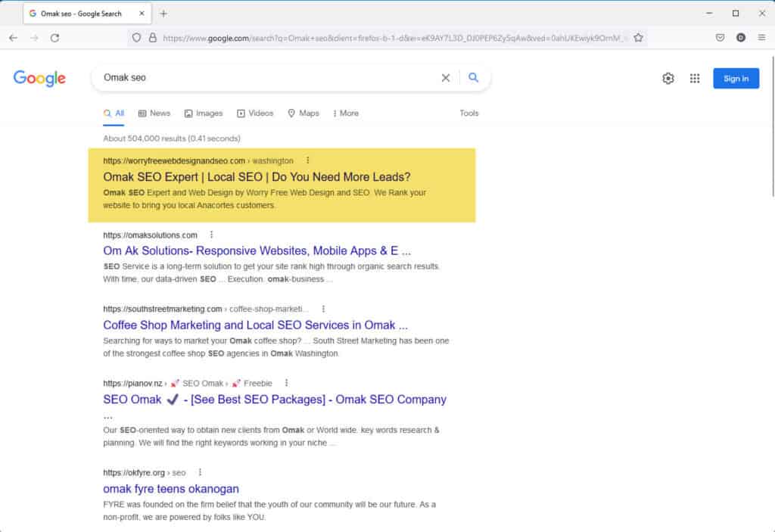
Task: Switch to the Videos tab
Action: click(255, 114)
